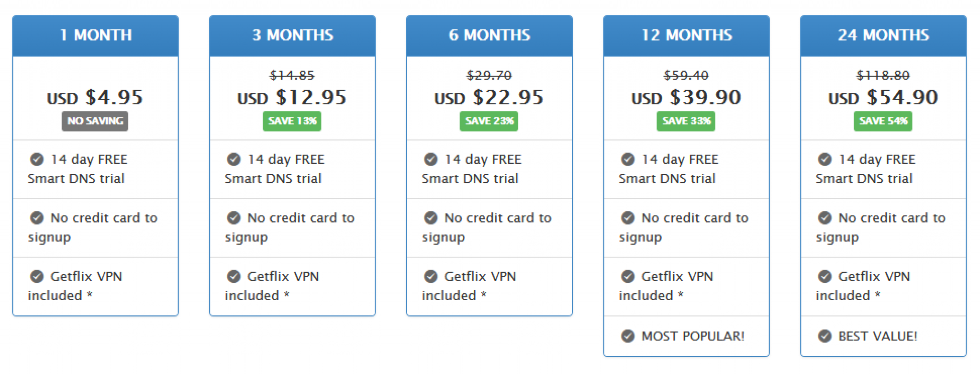Click the checkmark next to 12 Months Smart DNS trial
980x374 pixels.
(x=628, y=159)
